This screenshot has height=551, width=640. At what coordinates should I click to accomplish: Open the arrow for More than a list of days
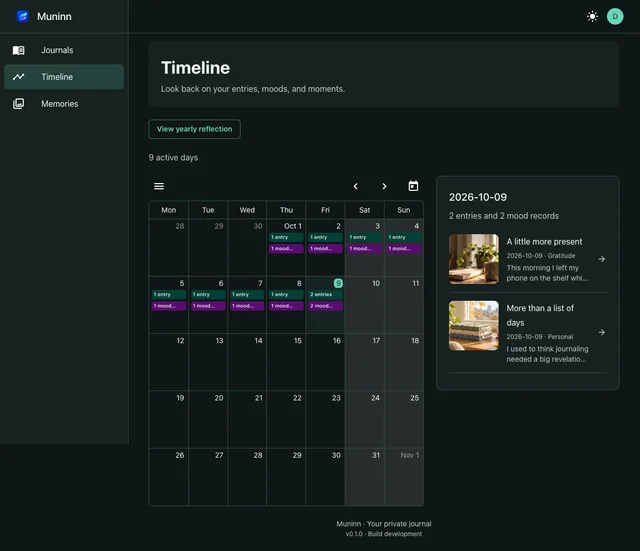601,332
